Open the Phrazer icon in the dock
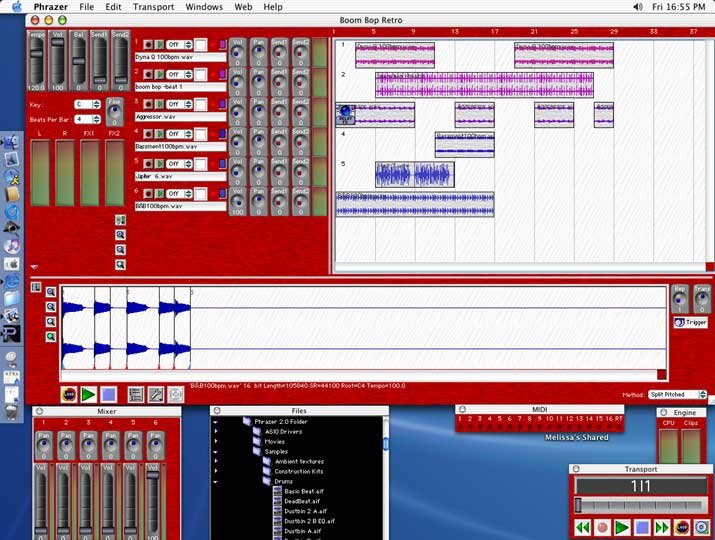The height and width of the screenshot is (540, 715). point(11,334)
